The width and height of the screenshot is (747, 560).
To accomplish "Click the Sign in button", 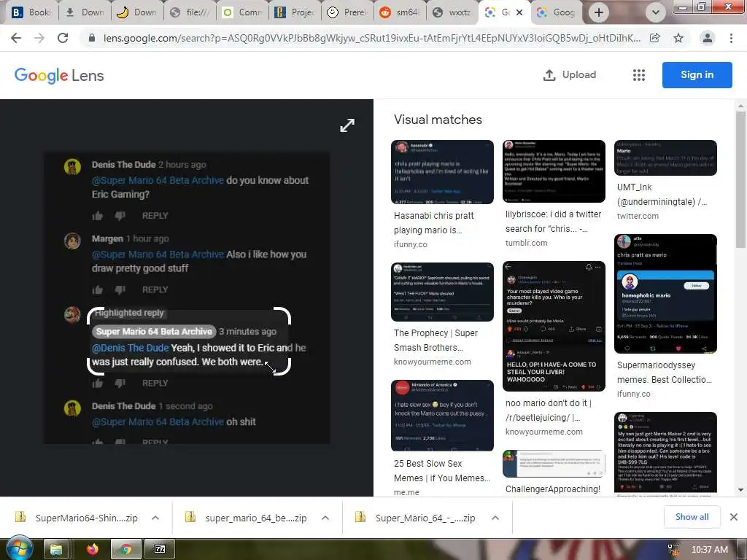I will pos(697,75).
